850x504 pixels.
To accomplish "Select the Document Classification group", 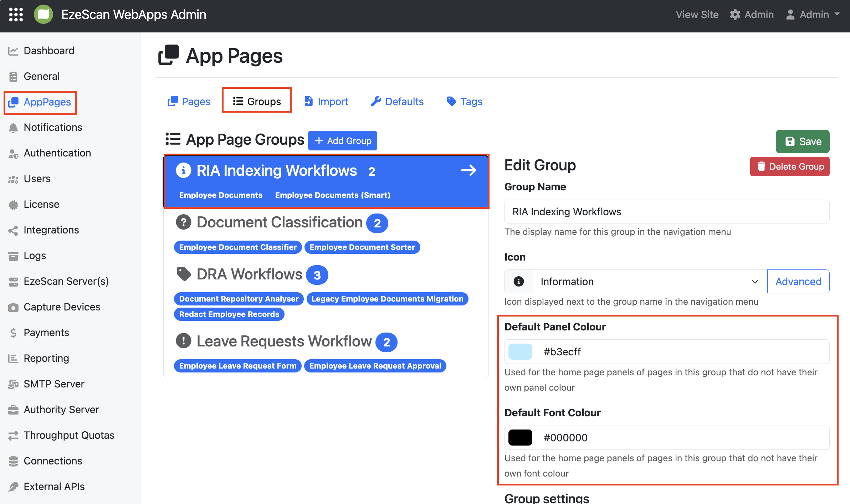I will [326, 233].
